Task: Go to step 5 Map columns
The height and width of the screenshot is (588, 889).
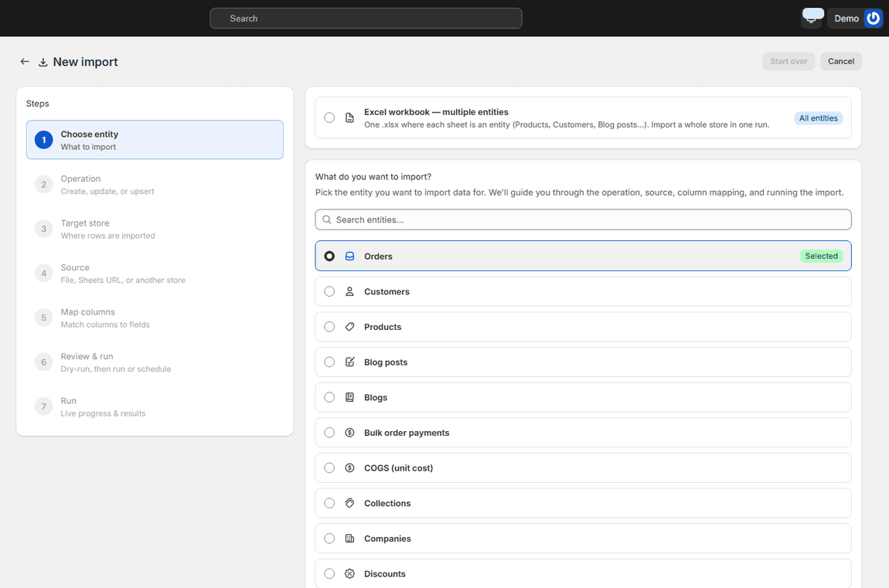Action: pyautogui.click(x=155, y=318)
